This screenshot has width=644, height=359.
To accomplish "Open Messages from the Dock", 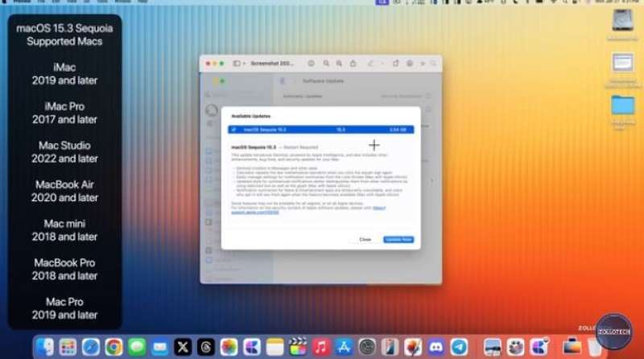I will (x=137, y=348).
